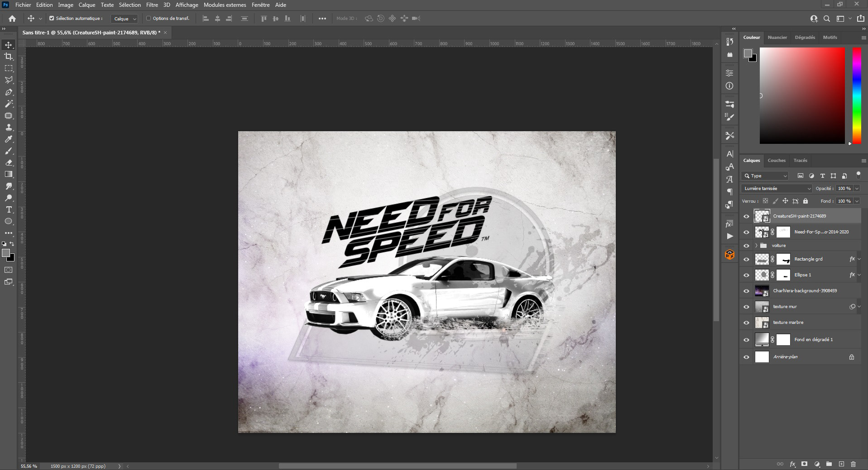Open the layer filter Type dropdown

pos(765,176)
